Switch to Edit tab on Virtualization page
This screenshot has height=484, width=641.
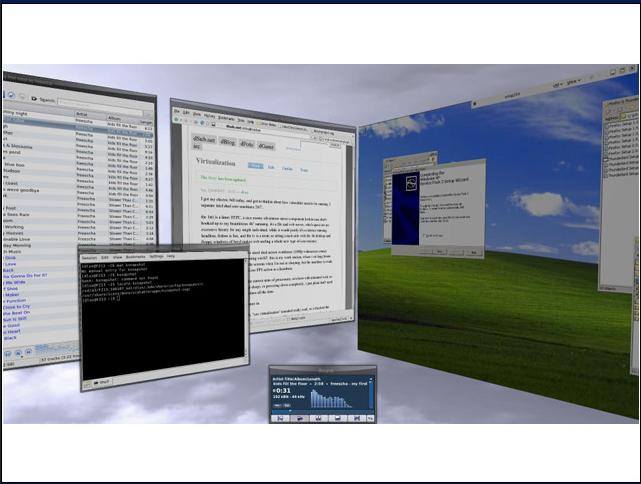(273, 168)
